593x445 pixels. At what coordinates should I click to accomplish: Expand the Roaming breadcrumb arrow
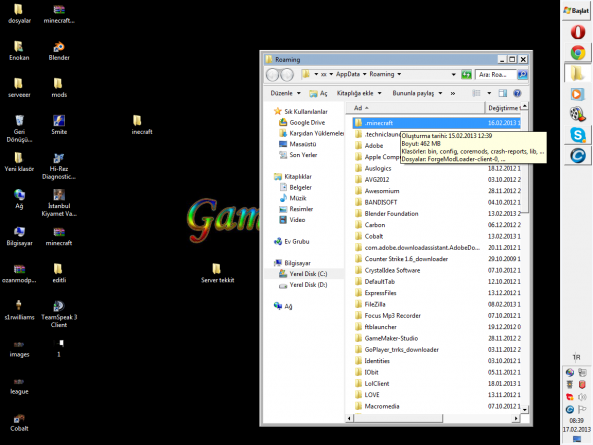tap(399, 74)
